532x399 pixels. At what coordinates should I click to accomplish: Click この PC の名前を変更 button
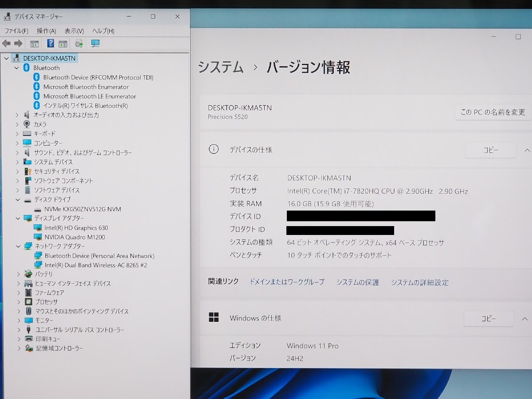[493, 112]
